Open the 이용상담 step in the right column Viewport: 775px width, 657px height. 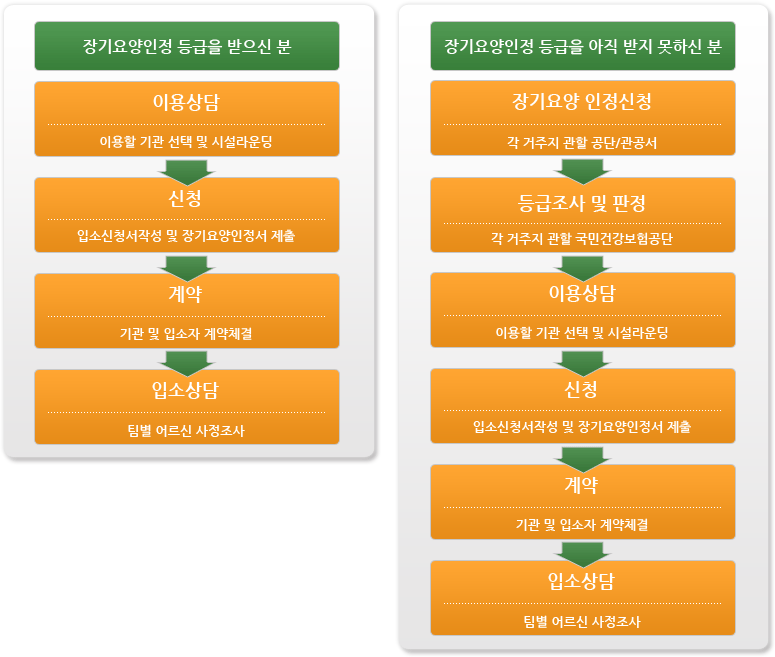coord(583,310)
